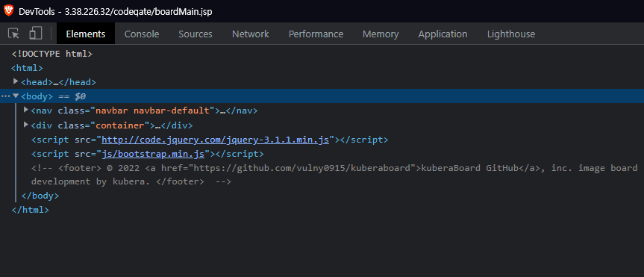Screen dimensions: 644x277
Task: Click the container class attribute value
Action: coord(122,125)
